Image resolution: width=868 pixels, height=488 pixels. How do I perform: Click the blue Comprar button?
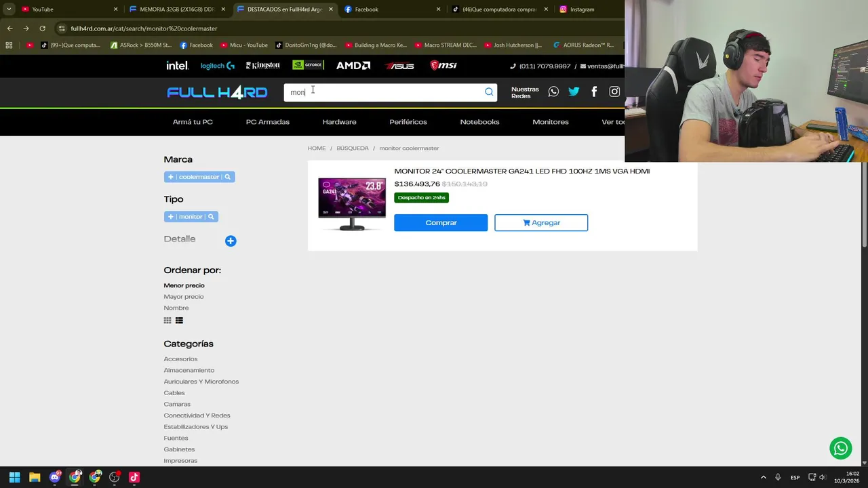[441, 222]
